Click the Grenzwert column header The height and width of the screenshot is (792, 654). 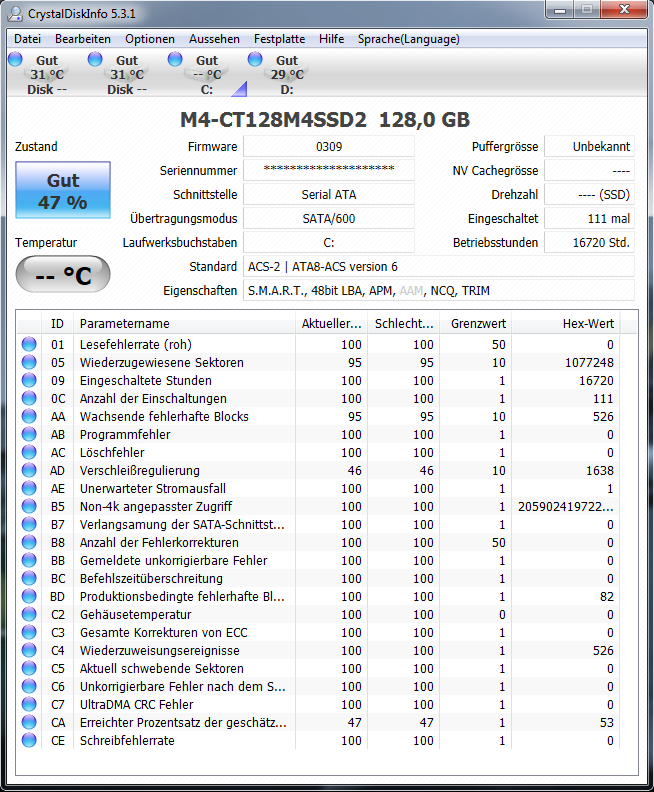[476, 323]
